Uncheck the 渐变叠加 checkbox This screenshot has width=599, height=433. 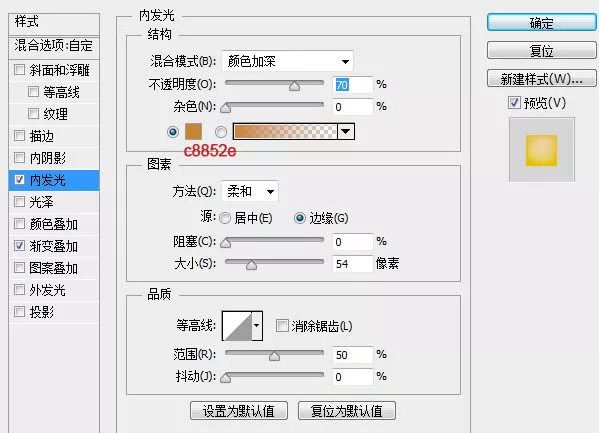19,246
